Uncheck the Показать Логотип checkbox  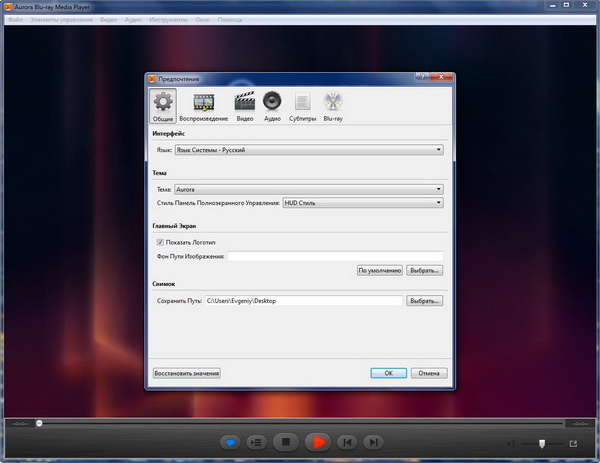[160, 242]
